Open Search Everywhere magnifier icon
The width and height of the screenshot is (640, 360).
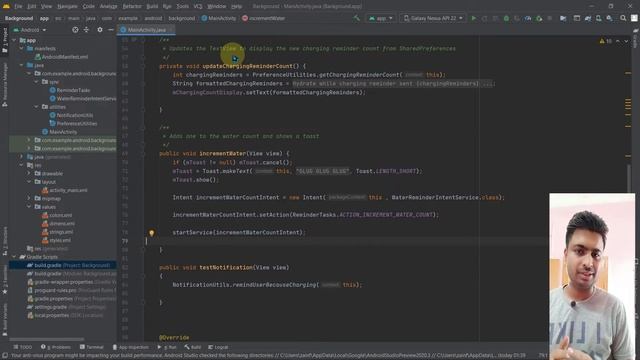(623, 18)
